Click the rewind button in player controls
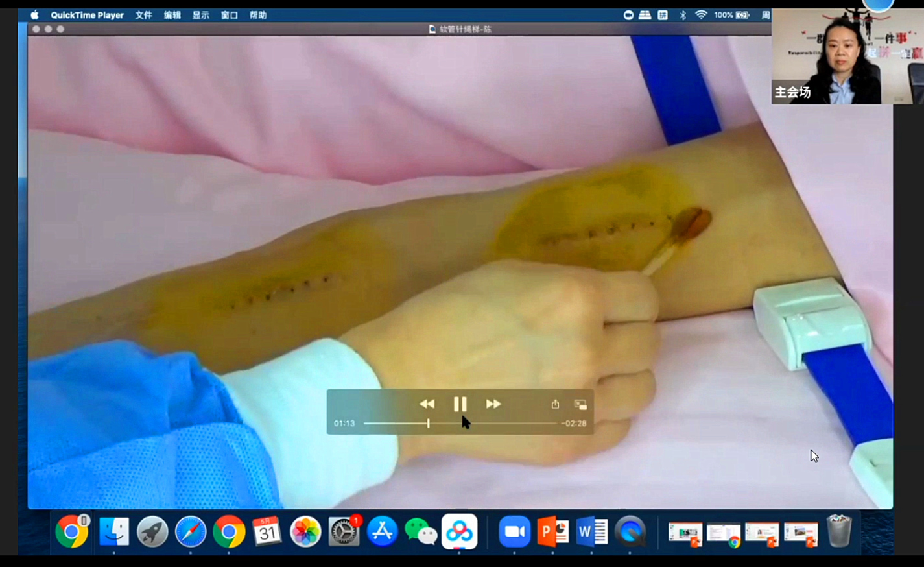Image resolution: width=924 pixels, height=567 pixels. pyautogui.click(x=427, y=404)
